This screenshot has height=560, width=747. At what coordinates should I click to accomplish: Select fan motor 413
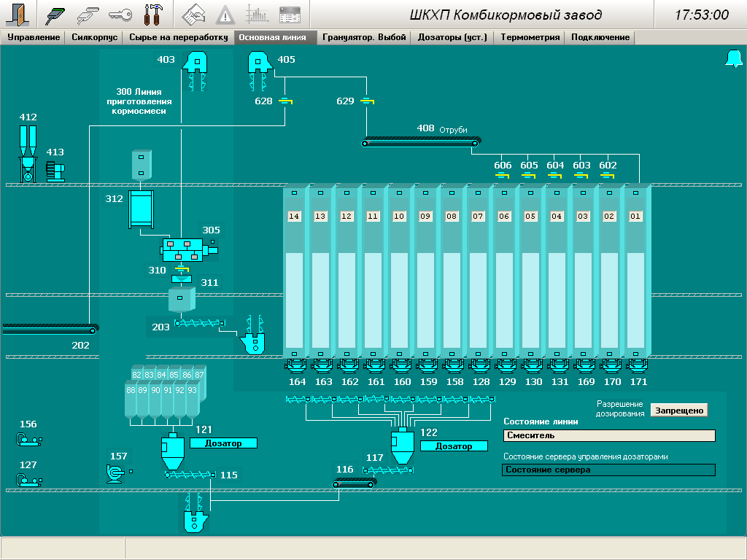pyautogui.click(x=55, y=171)
